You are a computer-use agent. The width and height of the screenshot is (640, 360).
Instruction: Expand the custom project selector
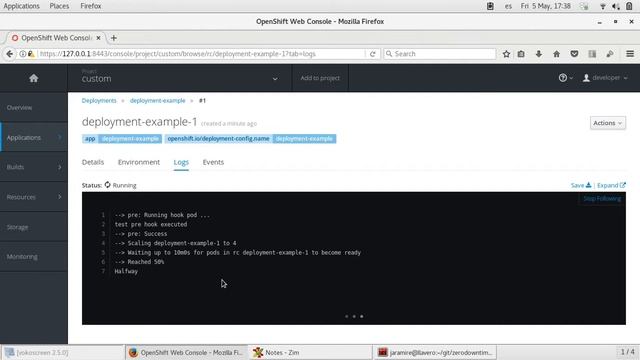[180, 78]
